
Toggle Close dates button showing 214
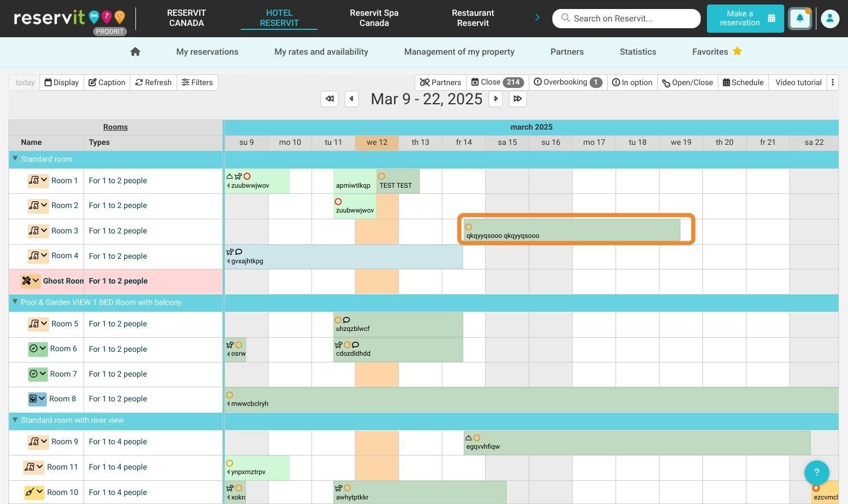498,82
